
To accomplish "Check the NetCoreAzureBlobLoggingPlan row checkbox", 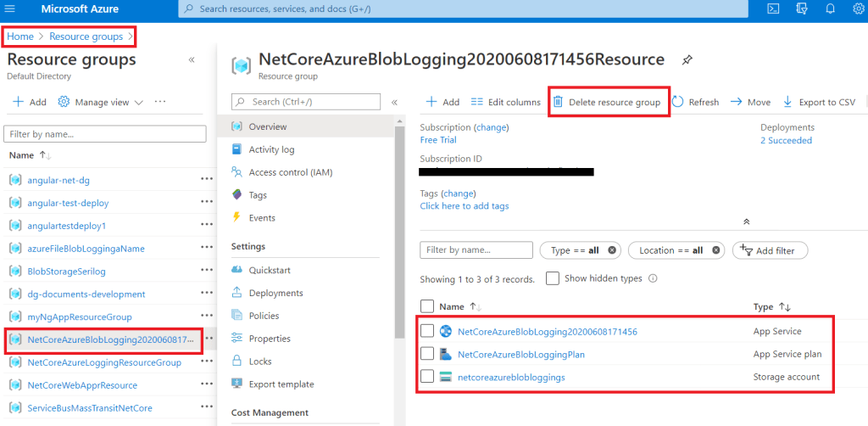I will 427,354.
